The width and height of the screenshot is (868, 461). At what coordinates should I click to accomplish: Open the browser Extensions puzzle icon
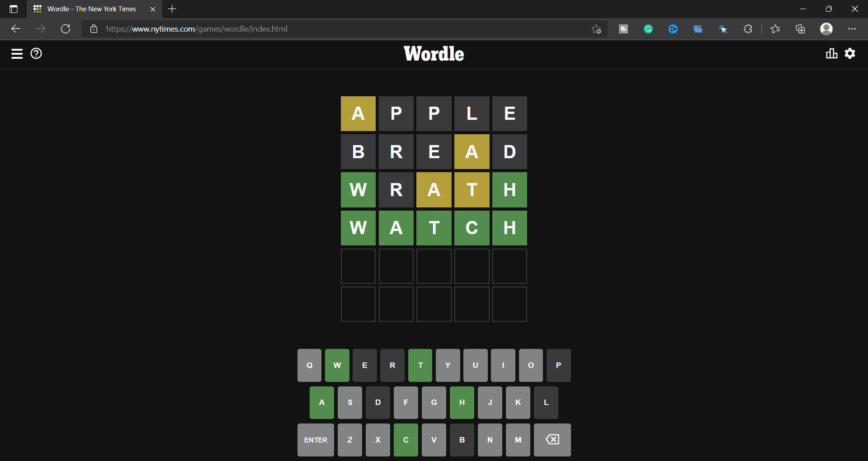tap(748, 29)
